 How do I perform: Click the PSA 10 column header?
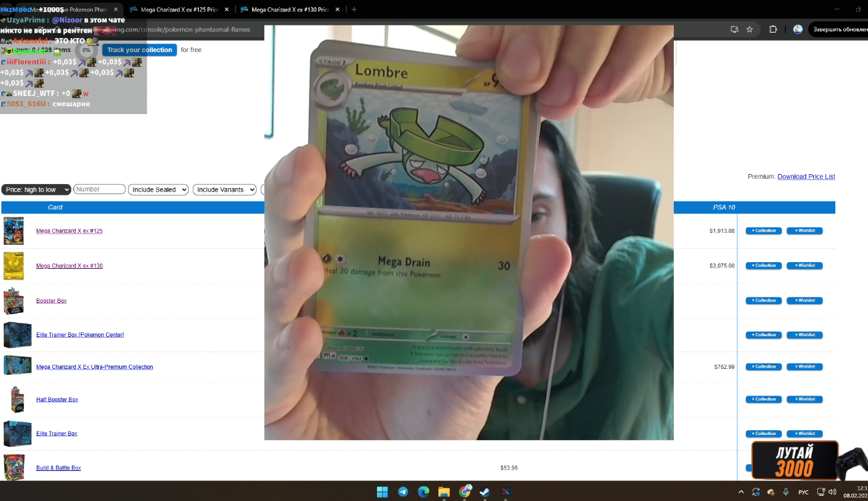click(724, 207)
